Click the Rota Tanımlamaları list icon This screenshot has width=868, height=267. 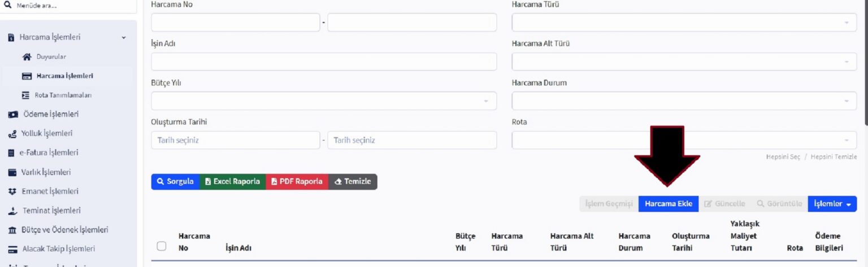[25, 95]
